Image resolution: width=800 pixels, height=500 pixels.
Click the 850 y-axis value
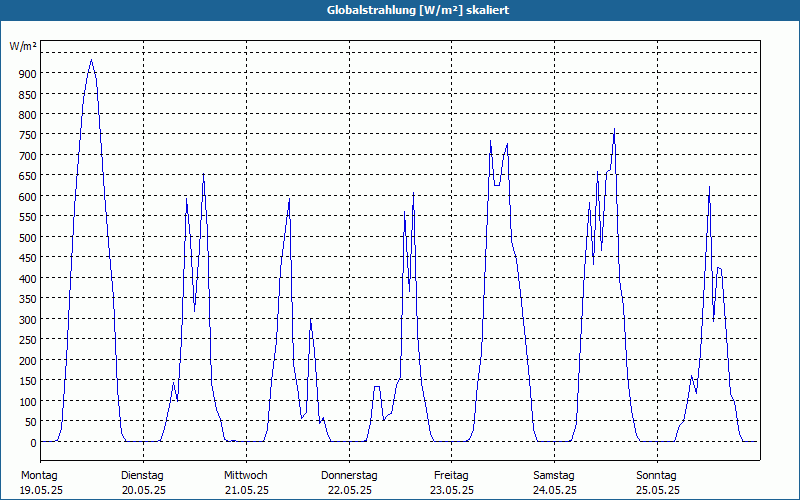pos(28,94)
